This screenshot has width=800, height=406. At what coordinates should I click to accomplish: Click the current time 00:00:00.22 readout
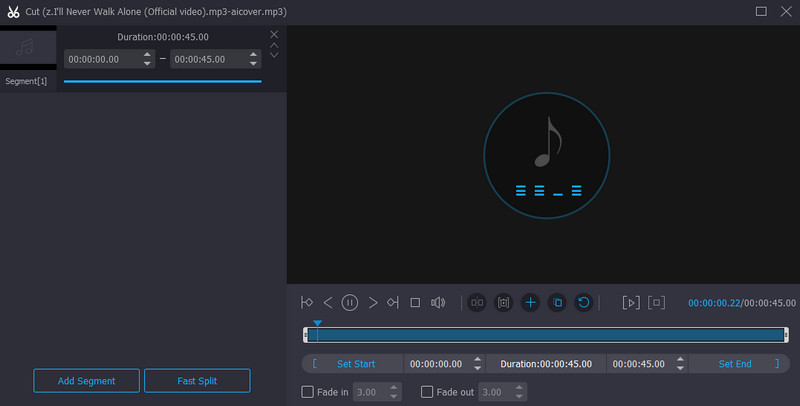(x=714, y=303)
